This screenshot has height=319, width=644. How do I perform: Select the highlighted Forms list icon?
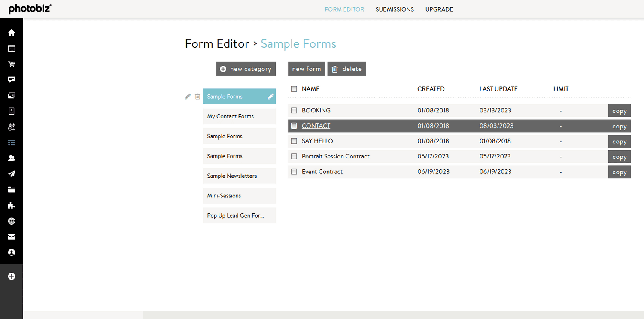12,142
